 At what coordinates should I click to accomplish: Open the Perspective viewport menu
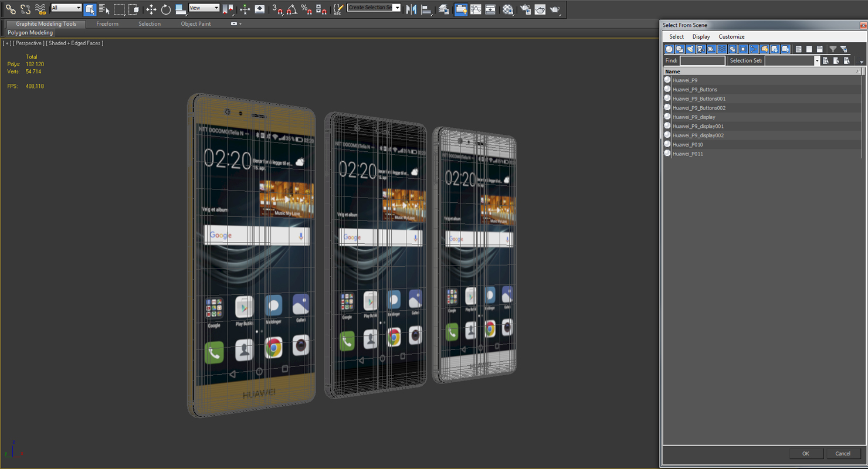29,43
